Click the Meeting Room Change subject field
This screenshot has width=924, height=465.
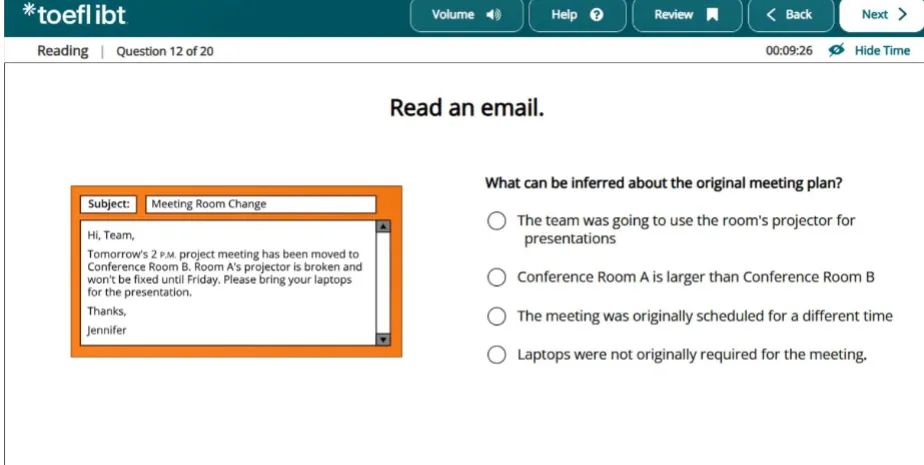[x=260, y=204]
